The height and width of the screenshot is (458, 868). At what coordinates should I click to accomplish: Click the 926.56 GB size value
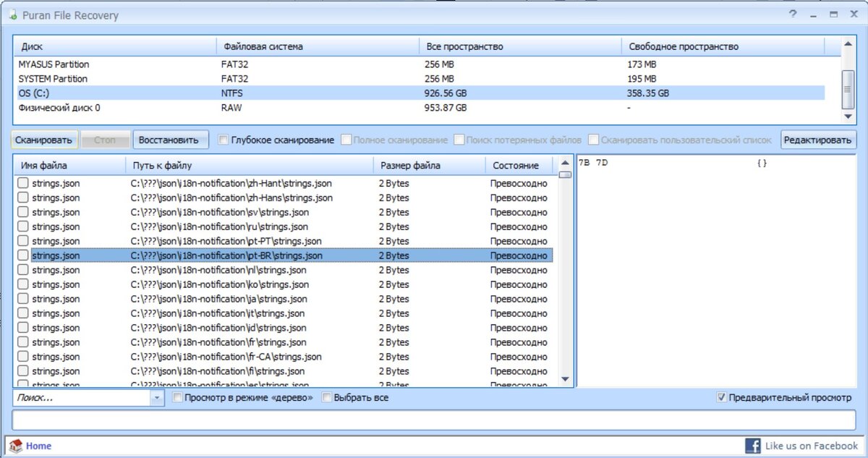point(445,93)
